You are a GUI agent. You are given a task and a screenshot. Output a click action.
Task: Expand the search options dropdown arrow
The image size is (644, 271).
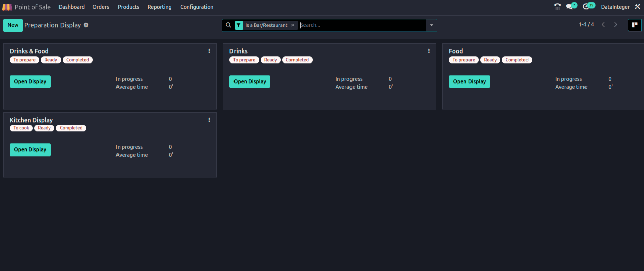431,25
